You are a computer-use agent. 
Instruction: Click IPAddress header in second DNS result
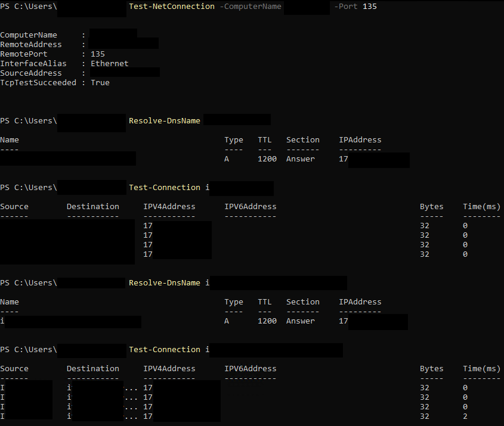[x=360, y=302]
